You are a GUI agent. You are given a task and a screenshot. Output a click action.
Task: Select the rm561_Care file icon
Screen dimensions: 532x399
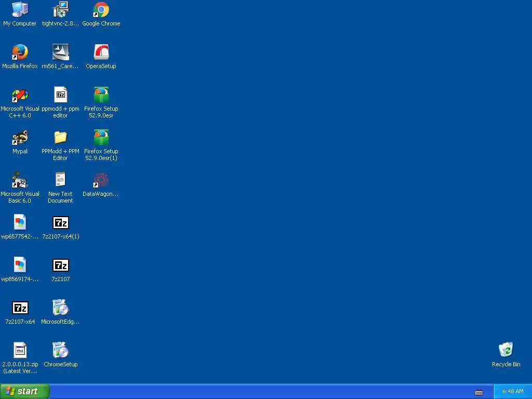pyautogui.click(x=61, y=52)
